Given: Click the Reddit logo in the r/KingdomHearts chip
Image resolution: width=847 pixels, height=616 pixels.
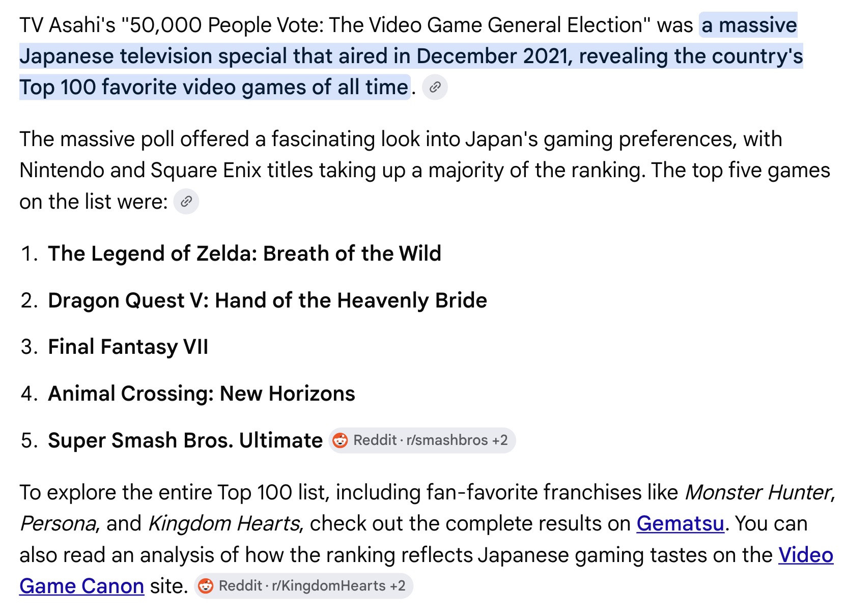Looking at the screenshot, I should 206,586.
